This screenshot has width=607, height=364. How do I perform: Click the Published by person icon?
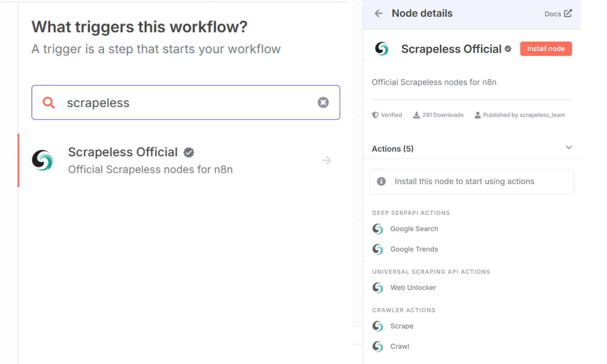tap(478, 115)
